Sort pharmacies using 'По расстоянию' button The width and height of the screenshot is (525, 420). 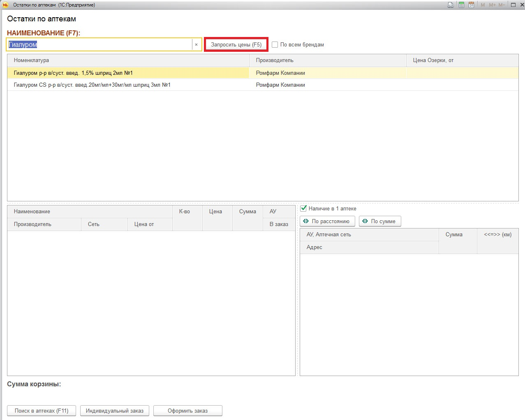point(327,221)
